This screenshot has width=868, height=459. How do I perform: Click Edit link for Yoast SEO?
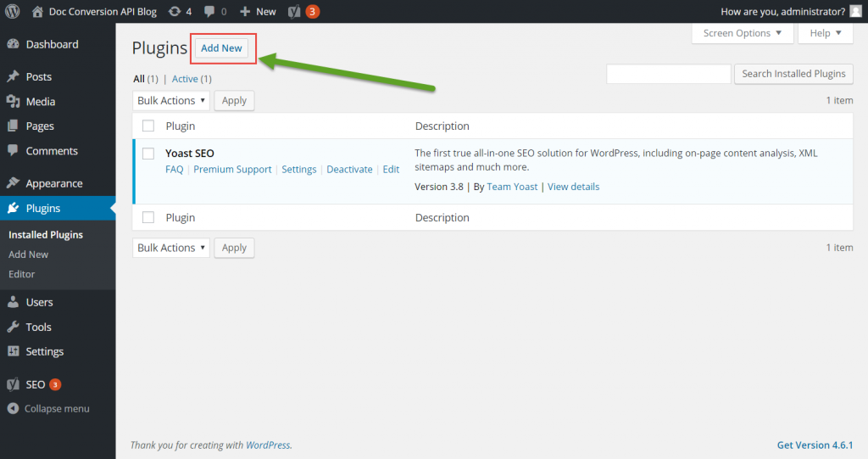pyautogui.click(x=391, y=169)
